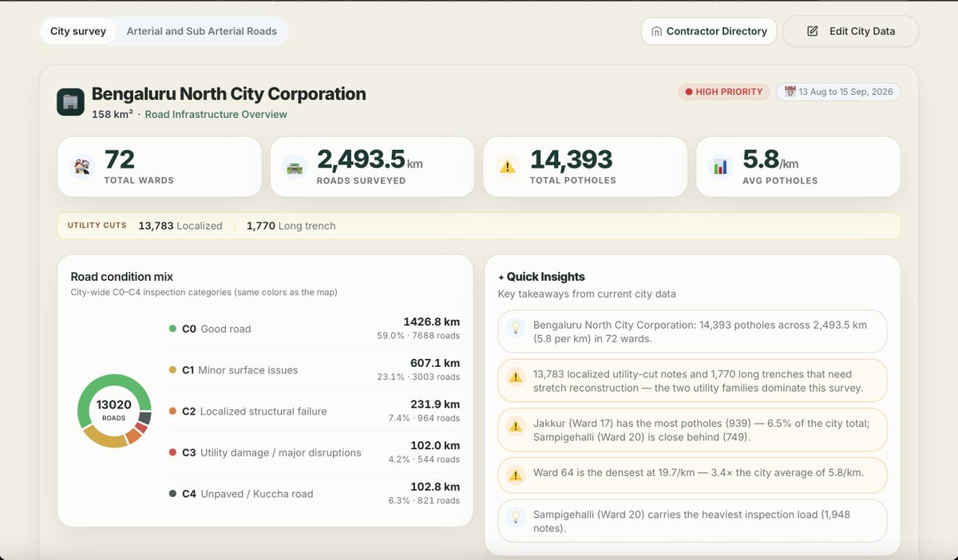Click the 13 Aug to 15 Sep, 2026 date text
Image resolution: width=958 pixels, height=560 pixels.
[846, 92]
